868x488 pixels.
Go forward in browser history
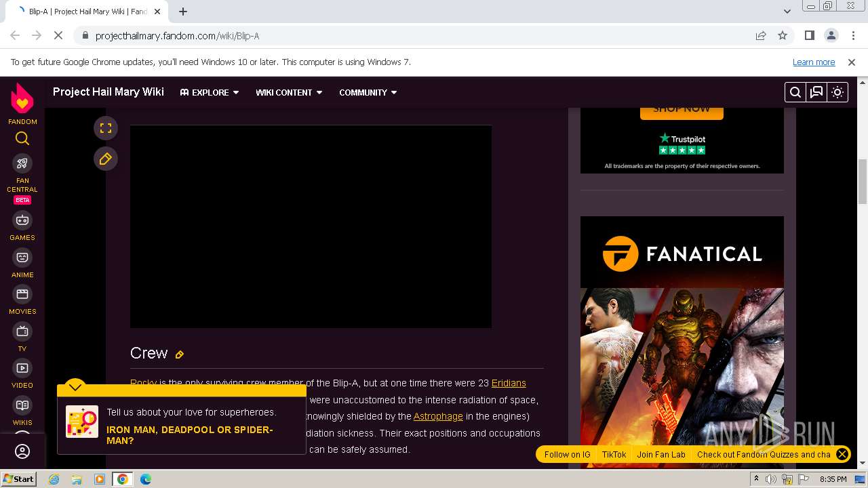pyautogui.click(x=37, y=36)
